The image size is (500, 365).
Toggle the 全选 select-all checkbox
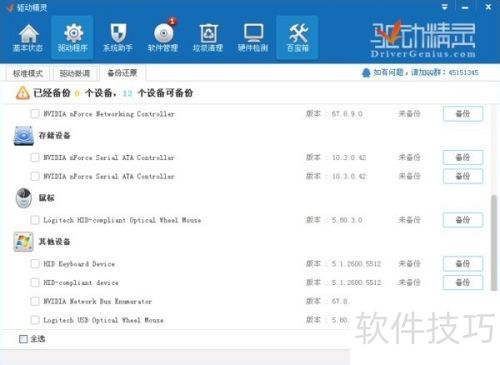(x=23, y=339)
